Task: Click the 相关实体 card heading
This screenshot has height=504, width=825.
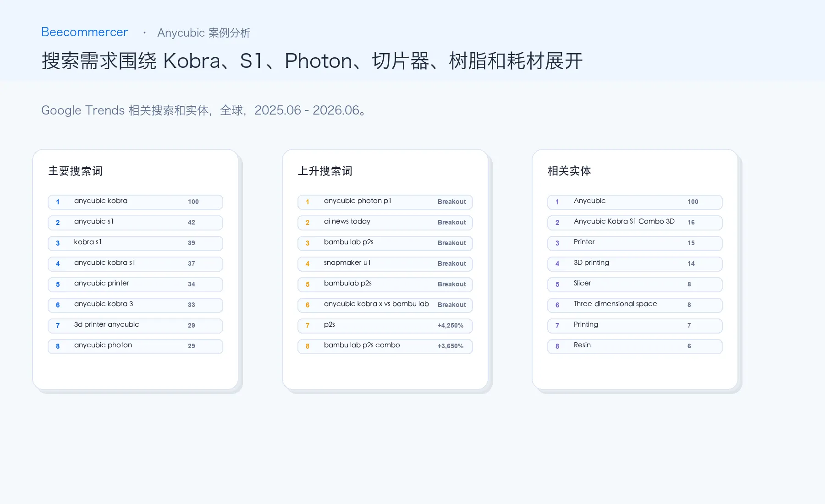Action: 569,171
